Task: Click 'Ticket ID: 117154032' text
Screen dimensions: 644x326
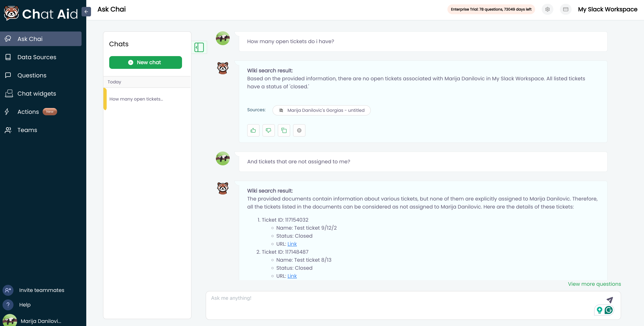Action: click(x=285, y=220)
